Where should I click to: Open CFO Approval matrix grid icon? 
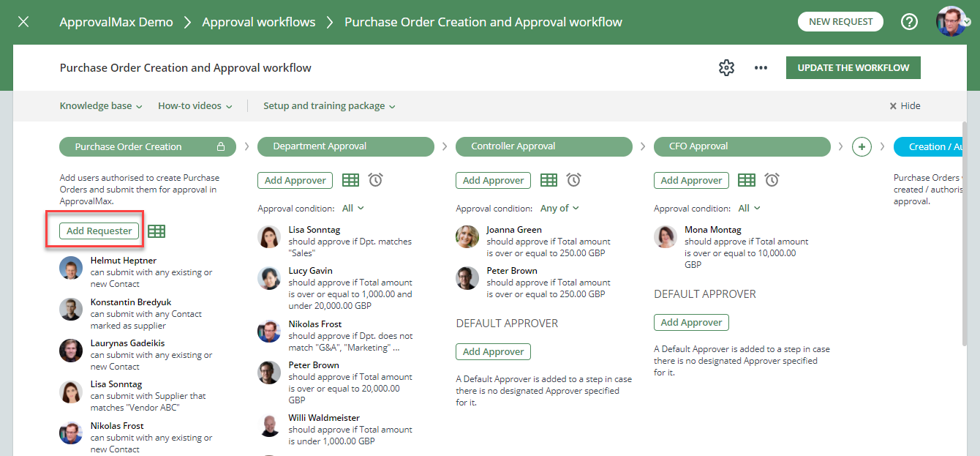pyautogui.click(x=747, y=180)
